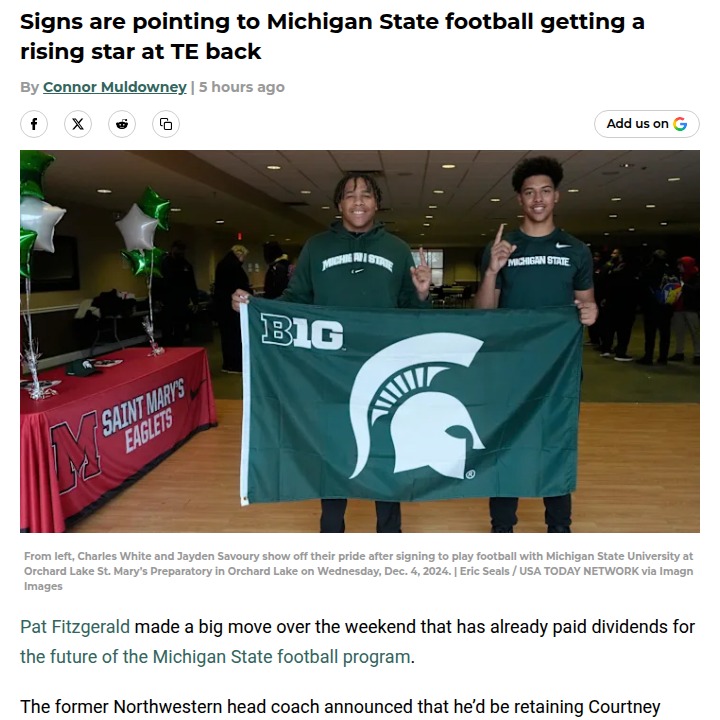Click the article headline about rising star TE

(330, 35)
